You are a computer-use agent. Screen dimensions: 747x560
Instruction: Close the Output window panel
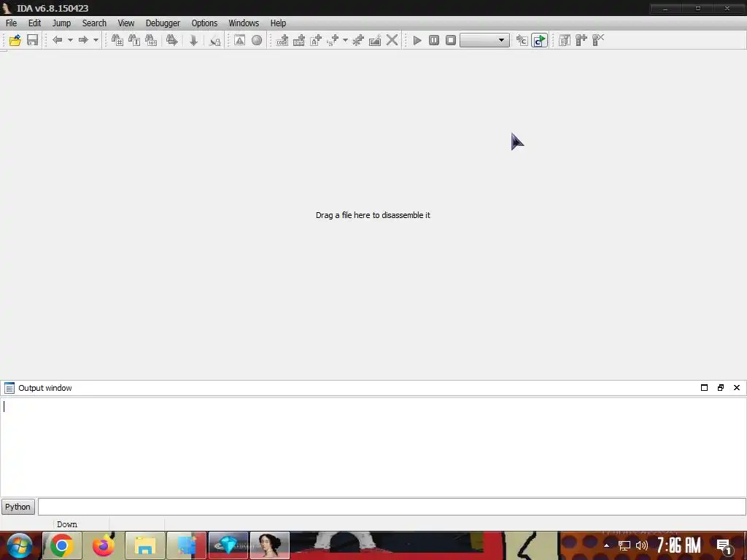pyautogui.click(x=737, y=388)
